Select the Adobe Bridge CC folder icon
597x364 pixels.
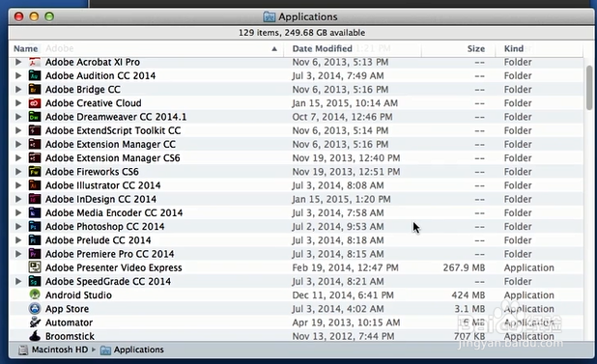click(35, 90)
